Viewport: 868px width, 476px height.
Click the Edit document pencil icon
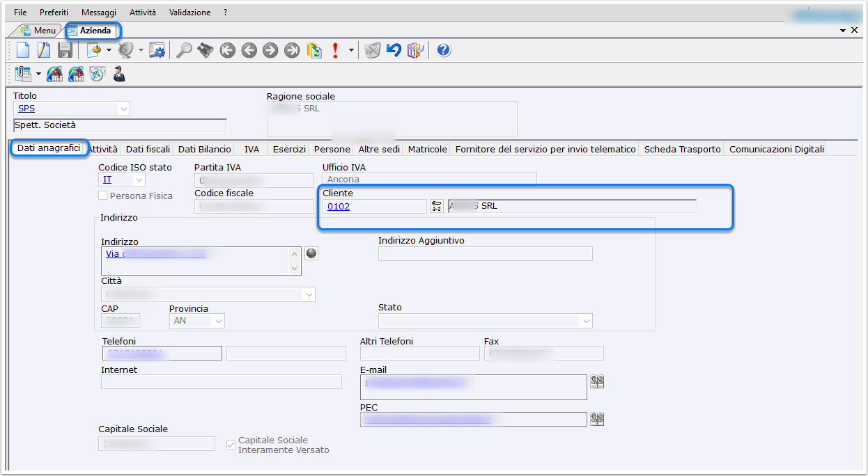coord(44,50)
